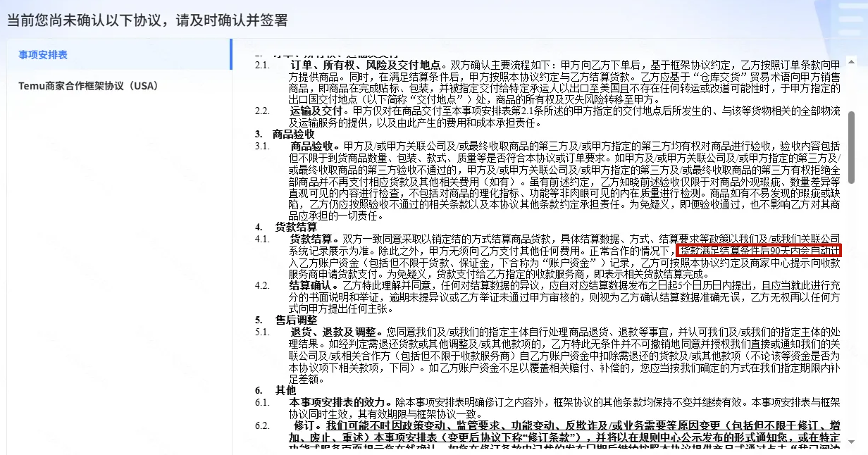Click the page title about unconfirmed agreements
Screen dimensions: 868x455
point(147,20)
